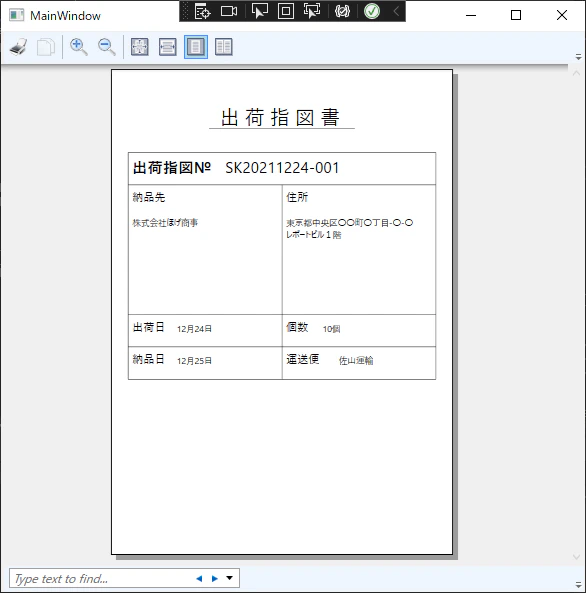Click the 個数 label

point(297,327)
